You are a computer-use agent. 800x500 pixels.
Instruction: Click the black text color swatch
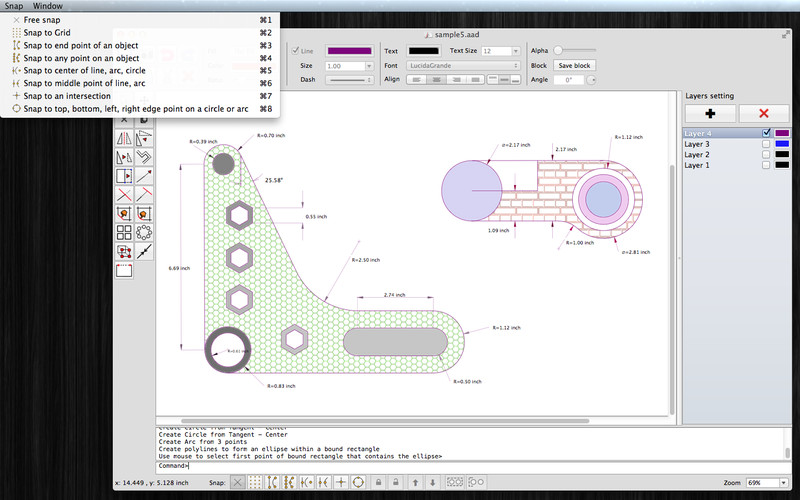click(423, 51)
